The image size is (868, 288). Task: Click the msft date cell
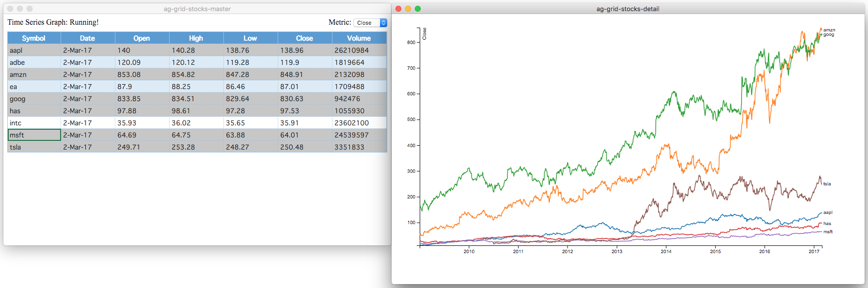88,135
